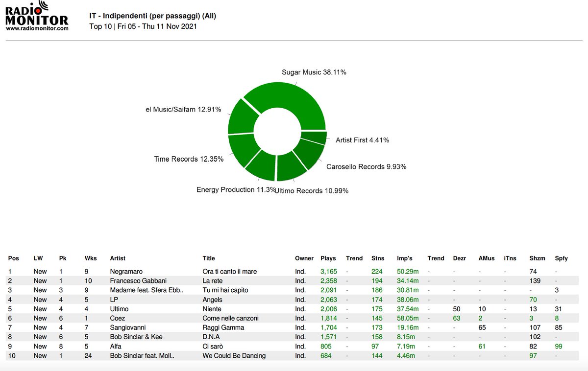Viewport: 588px width, 371px height.
Task: Open the www.radiomonitor.com link
Action: [37, 28]
